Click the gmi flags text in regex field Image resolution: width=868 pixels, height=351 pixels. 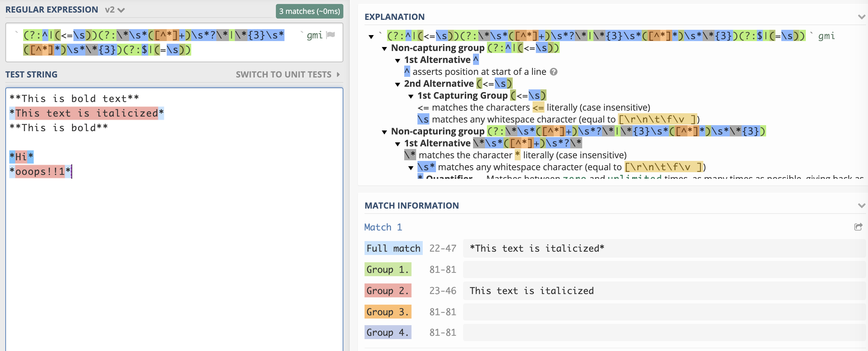click(314, 35)
